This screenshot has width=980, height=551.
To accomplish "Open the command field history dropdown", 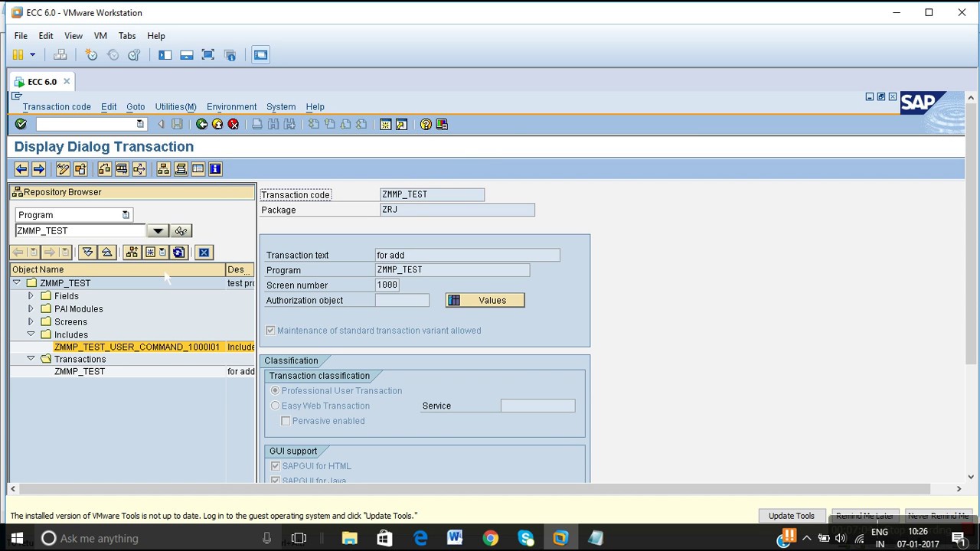I will pos(139,124).
